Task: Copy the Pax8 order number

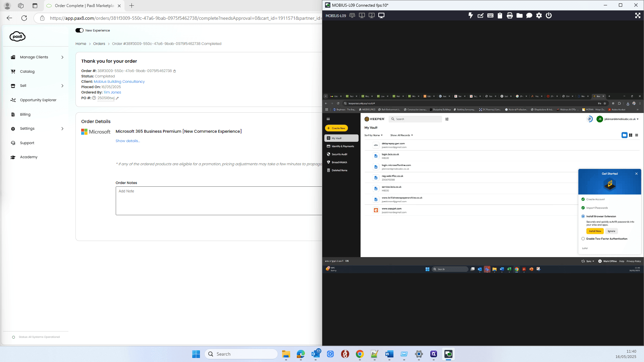Action: pyautogui.click(x=174, y=71)
